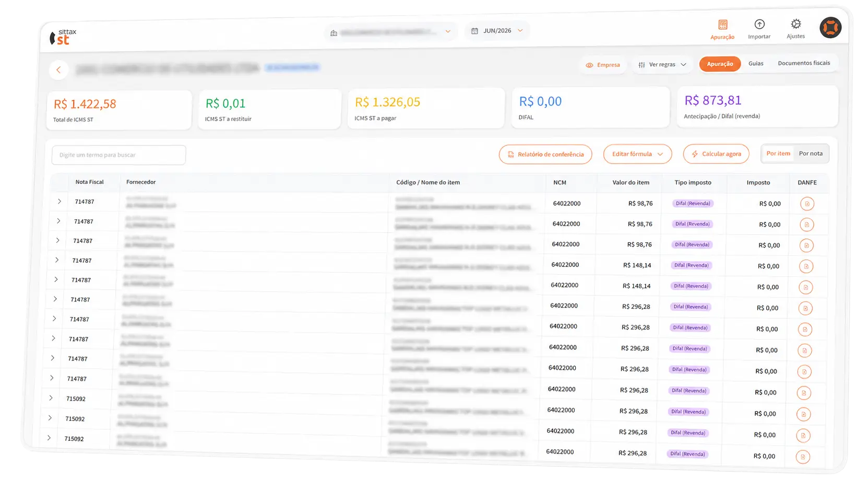
Task: Go back using the orange arrow button
Action: tap(59, 70)
